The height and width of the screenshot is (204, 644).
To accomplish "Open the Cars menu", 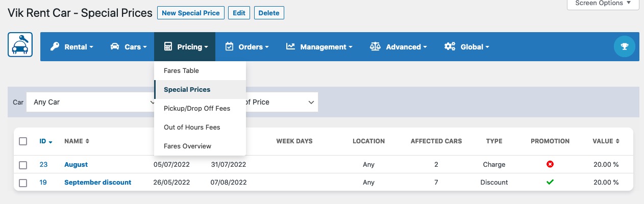I will (x=129, y=46).
